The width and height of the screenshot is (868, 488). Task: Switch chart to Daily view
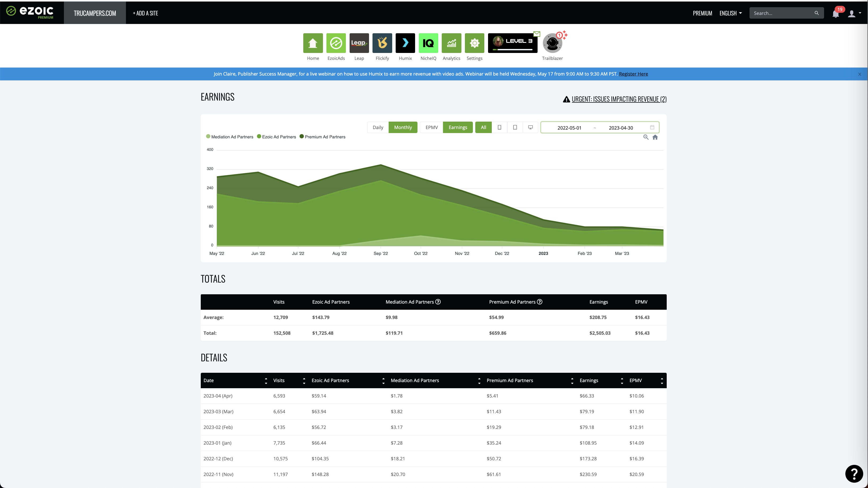378,127
